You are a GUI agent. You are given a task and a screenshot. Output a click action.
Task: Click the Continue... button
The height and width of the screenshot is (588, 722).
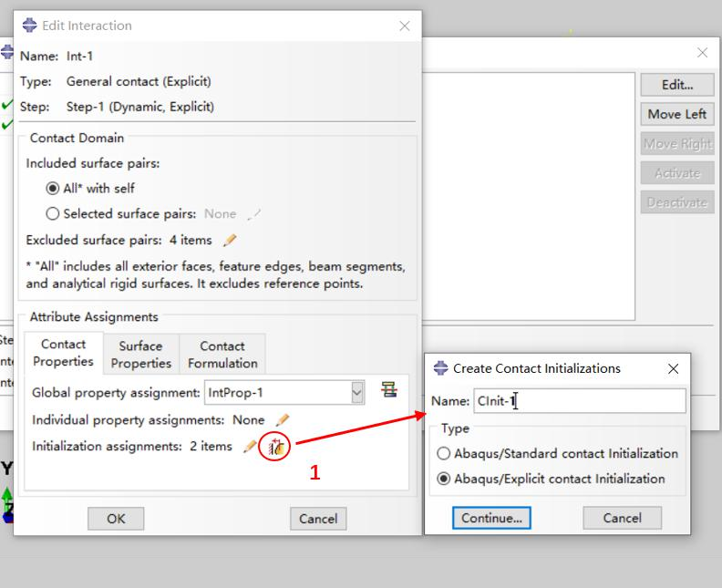tap(491, 518)
